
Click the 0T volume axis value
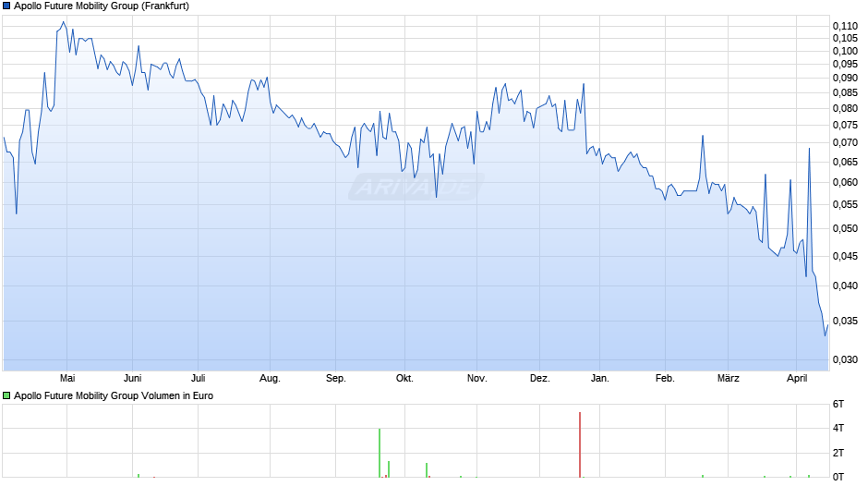coord(838,477)
